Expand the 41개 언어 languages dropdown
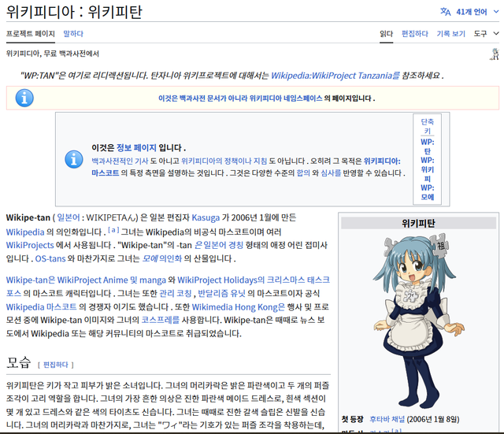This screenshot has height=434, width=504. tap(477, 12)
